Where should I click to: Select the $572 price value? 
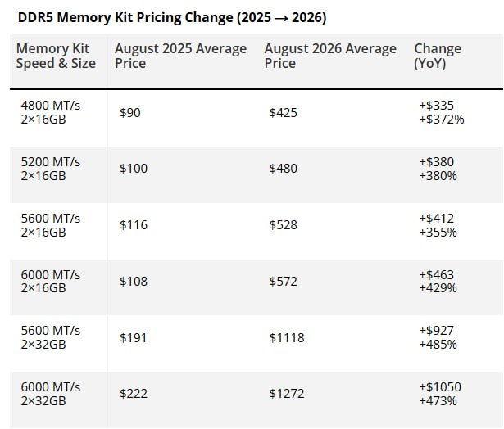284,282
